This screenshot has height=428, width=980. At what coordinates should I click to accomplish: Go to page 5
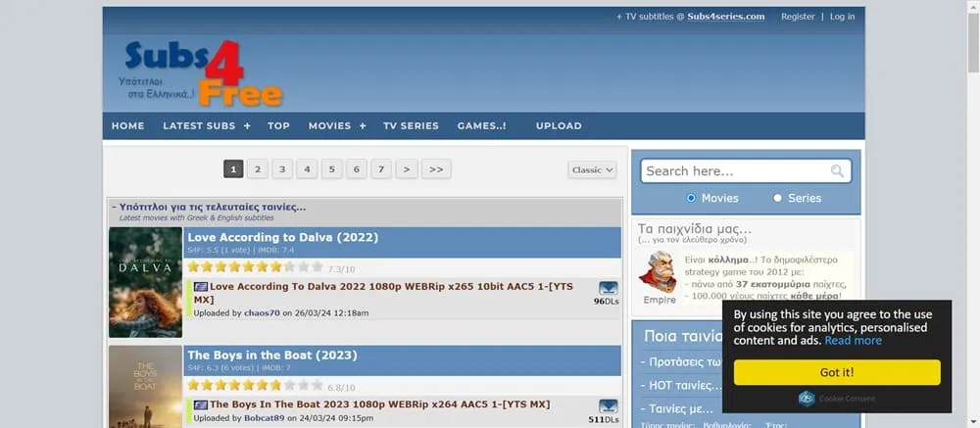332,169
